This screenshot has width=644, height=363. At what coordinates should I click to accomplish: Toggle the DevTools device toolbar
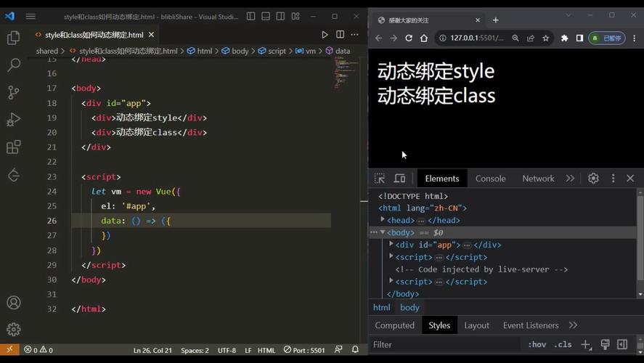tap(399, 179)
